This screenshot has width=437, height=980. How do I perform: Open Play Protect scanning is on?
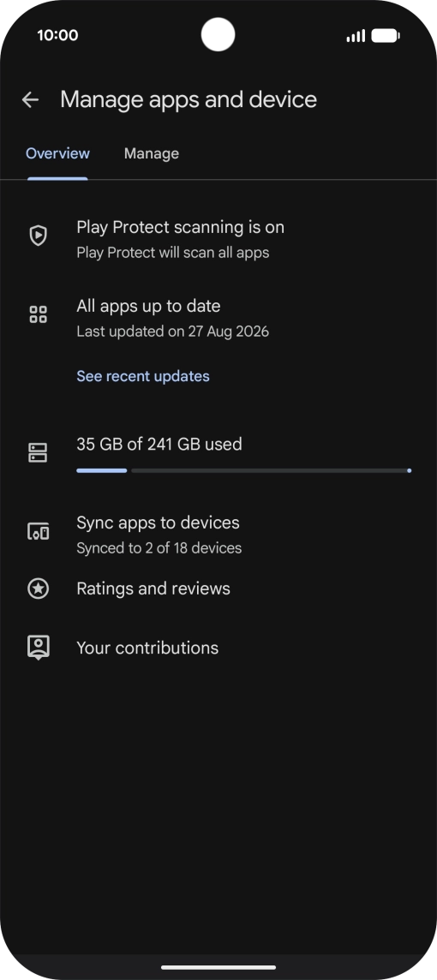218,239
